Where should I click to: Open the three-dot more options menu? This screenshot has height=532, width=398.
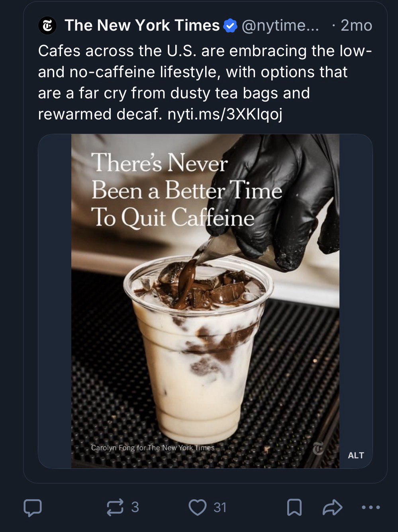tap(371, 508)
